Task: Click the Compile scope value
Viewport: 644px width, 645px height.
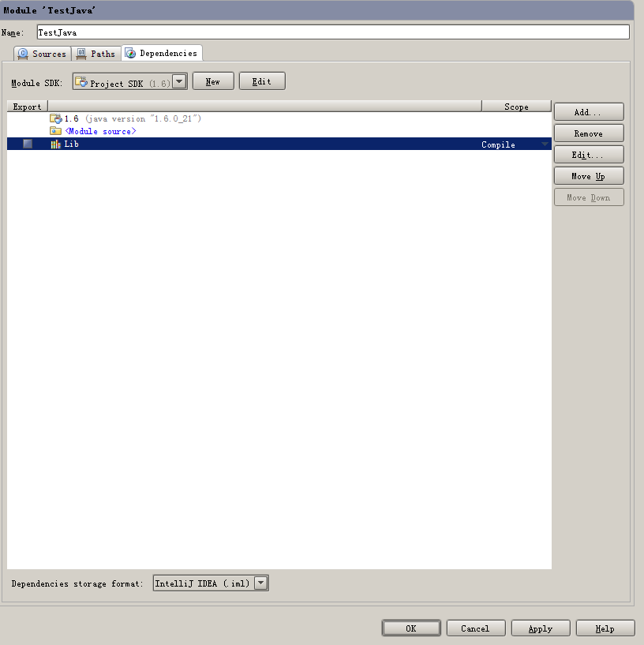Action: 498,144
